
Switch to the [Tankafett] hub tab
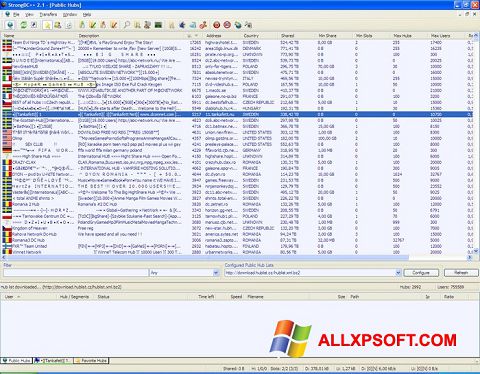52,361
